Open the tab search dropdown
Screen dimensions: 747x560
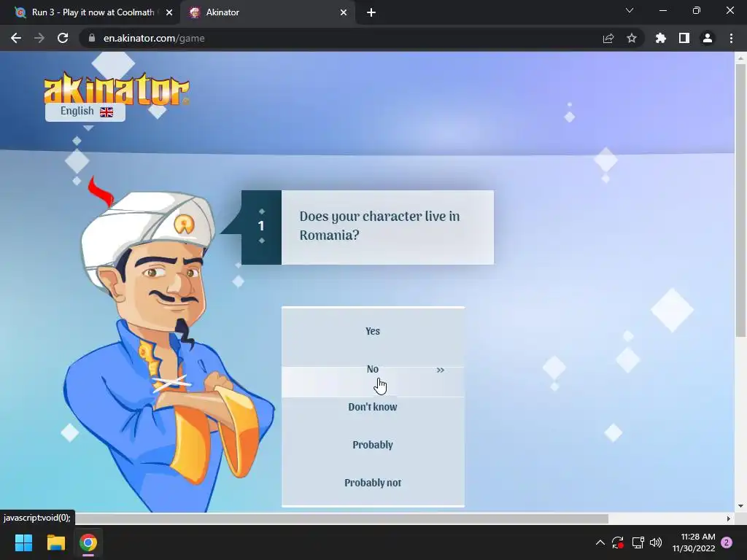(x=630, y=10)
